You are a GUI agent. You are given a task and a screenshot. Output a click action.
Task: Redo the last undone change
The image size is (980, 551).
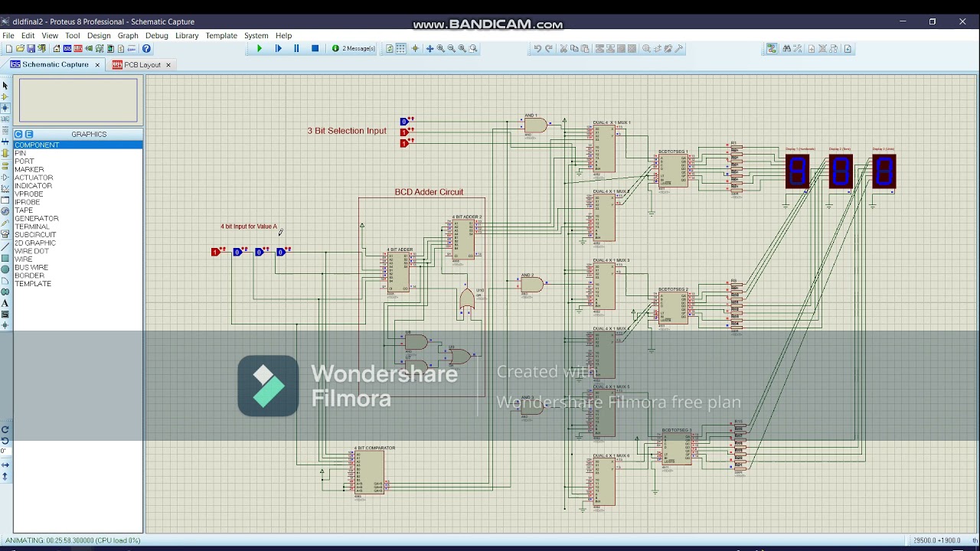coord(548,48)
